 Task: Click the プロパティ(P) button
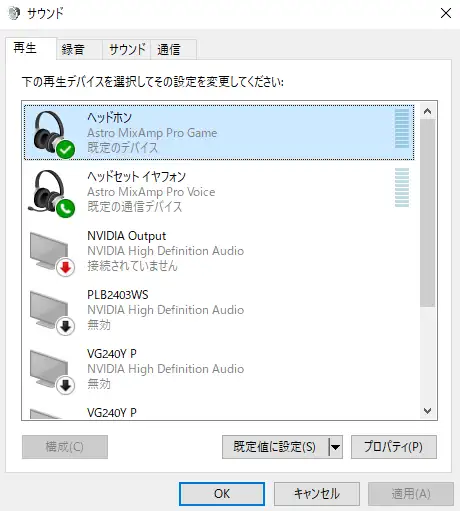[394, 447]
